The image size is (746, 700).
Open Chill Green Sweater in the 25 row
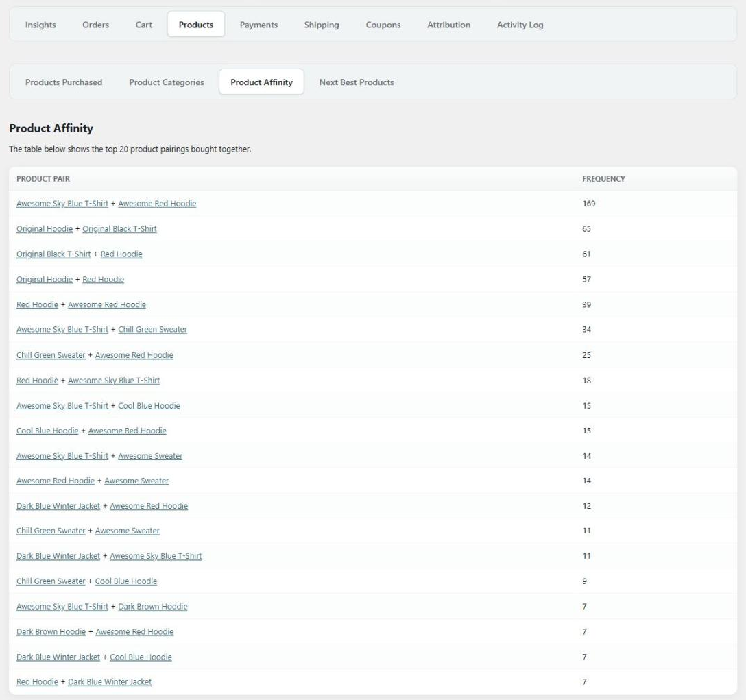pyautogui.click(x=51, y=355)
